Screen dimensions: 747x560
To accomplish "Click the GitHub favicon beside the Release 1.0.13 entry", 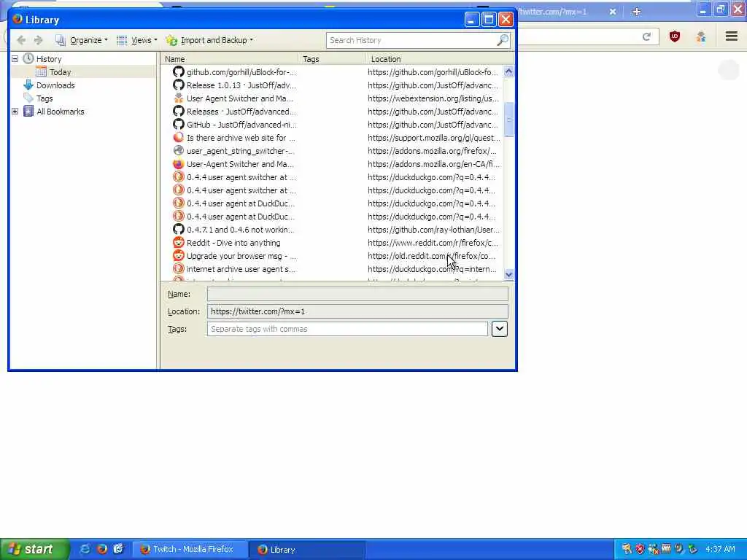I will point(178,85).
